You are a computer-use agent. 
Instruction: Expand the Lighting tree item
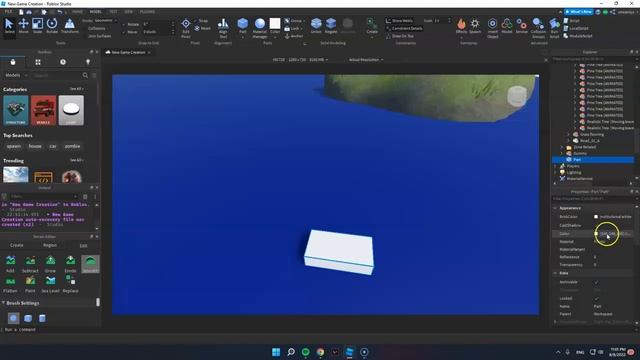point(556,173)
